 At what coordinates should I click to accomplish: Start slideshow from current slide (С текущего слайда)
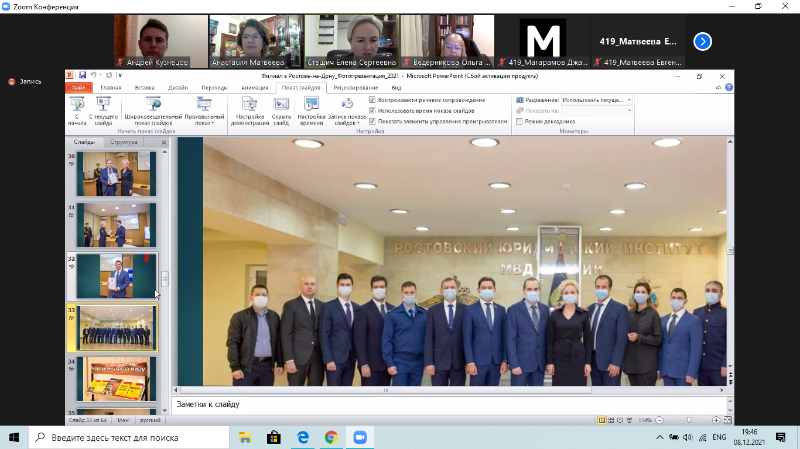pos(103,110)
